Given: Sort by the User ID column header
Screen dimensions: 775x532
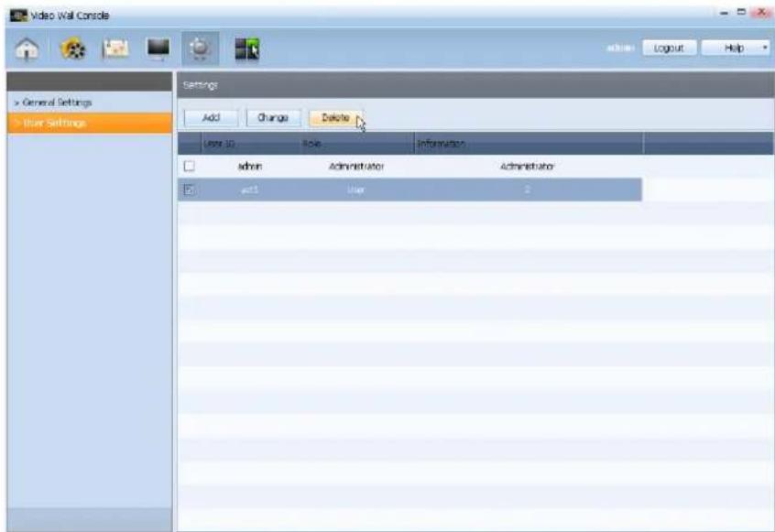Looking at the screenshot, I should (252, 144).
